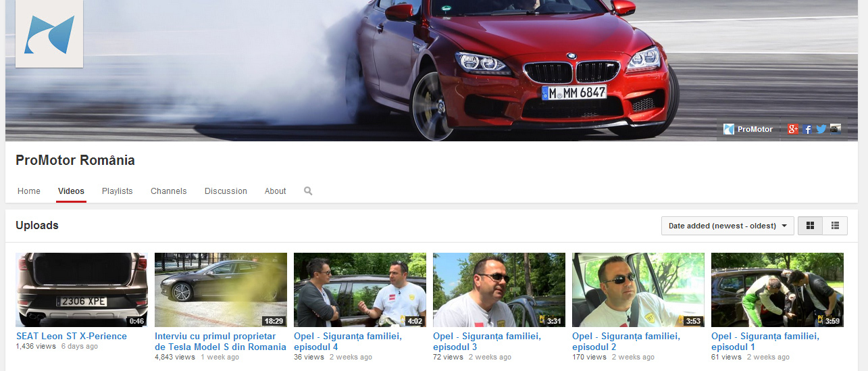Open the Date added sort dropdown
This screenshot has width=868, height=371.
click(x=727, y=226)
